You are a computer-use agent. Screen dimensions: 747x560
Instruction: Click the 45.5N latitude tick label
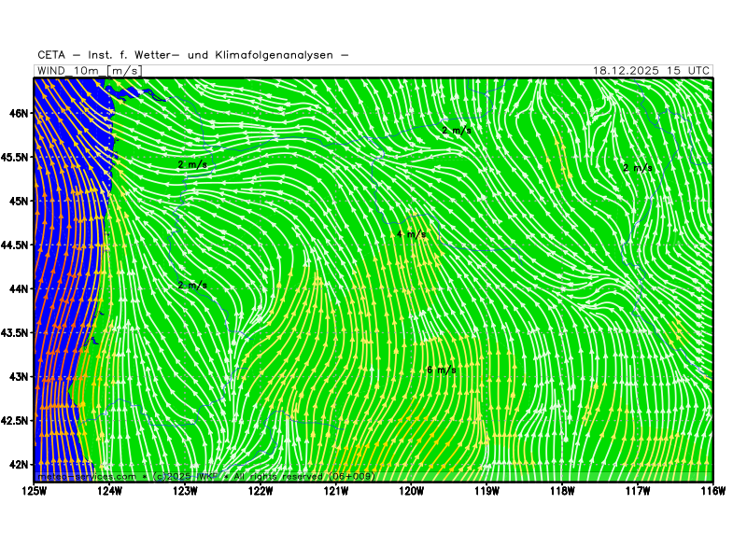click(x=15, y=157)
